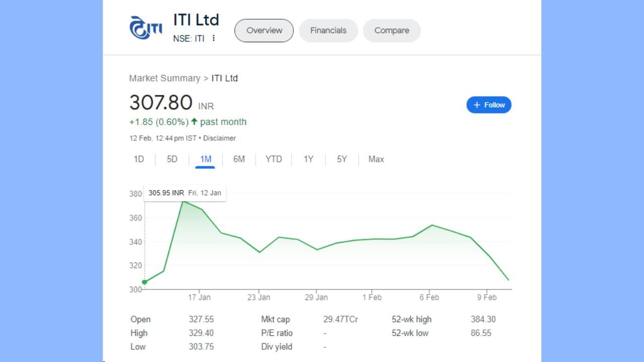Viewport: 644px width, 362px height.
Task: Click the 9 Feb axis label
Action: [x=487, y=297]
